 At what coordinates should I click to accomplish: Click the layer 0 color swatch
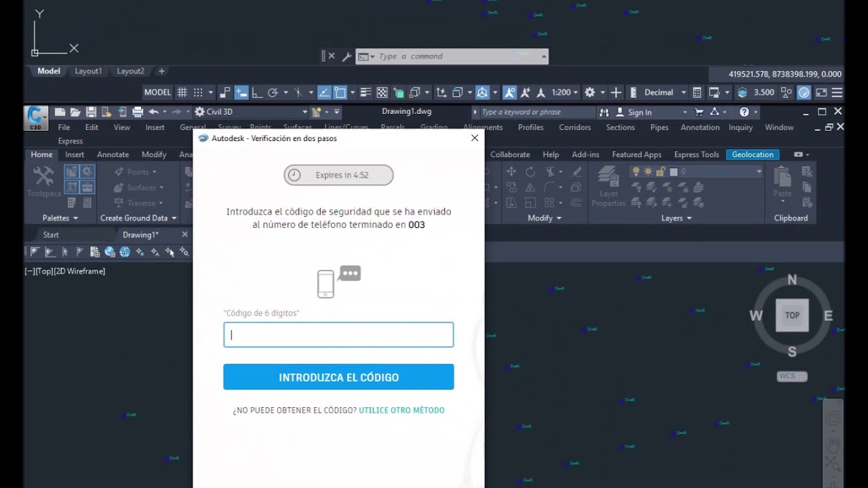coord(673,172)
